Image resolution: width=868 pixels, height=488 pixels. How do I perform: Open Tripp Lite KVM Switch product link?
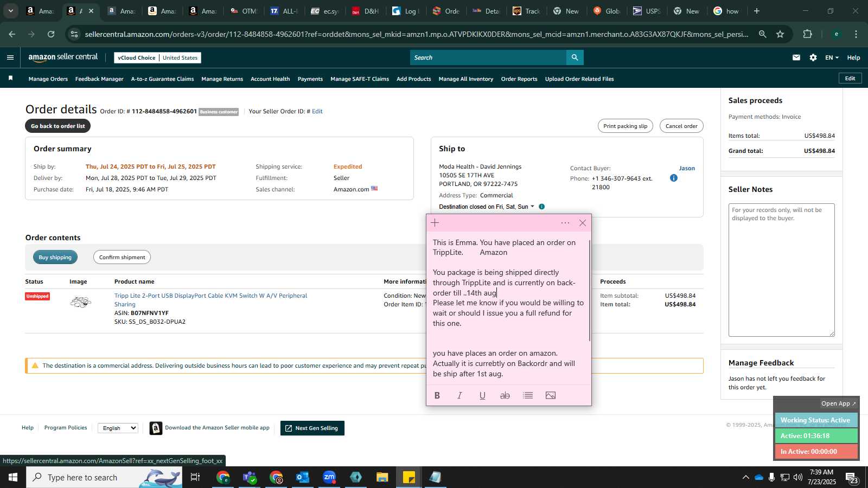pyautogui.click(x=210, y=300)
